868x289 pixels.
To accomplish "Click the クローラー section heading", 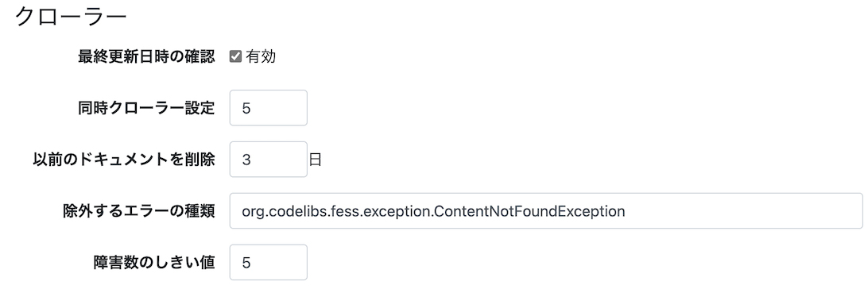I will coord(71,17).
